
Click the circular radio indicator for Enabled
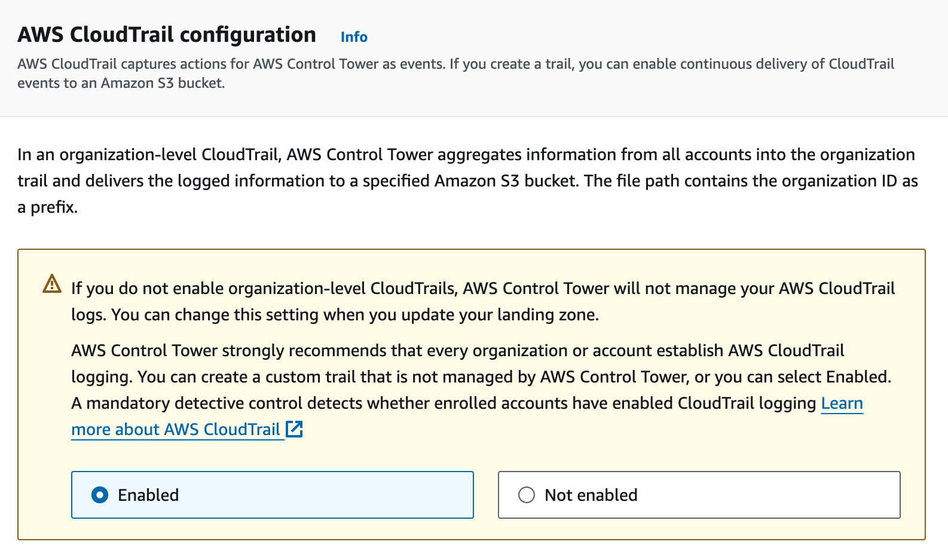point(100,495)
